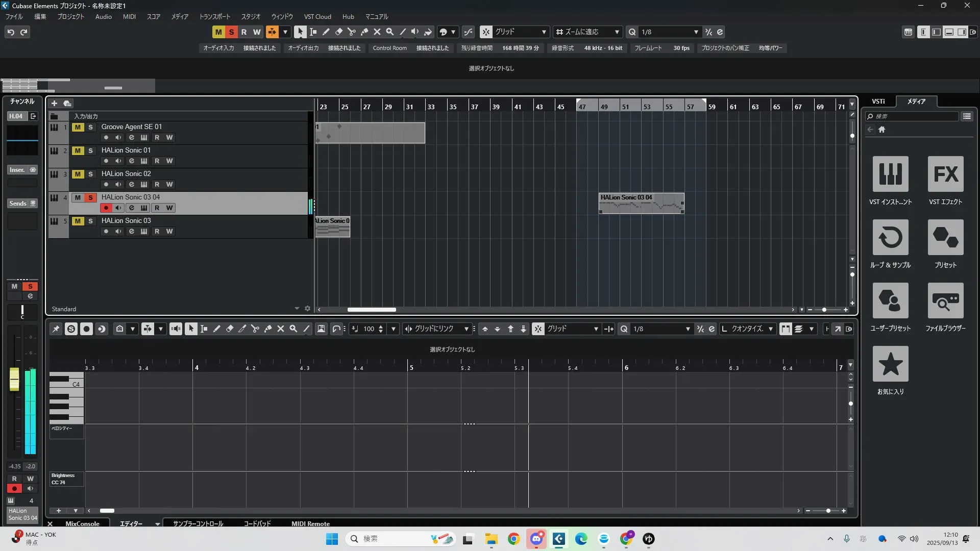Toggle record enable on HALion Sonic 03 04
The width and height of the screenshot is (980, 551).
pos(106,208)
